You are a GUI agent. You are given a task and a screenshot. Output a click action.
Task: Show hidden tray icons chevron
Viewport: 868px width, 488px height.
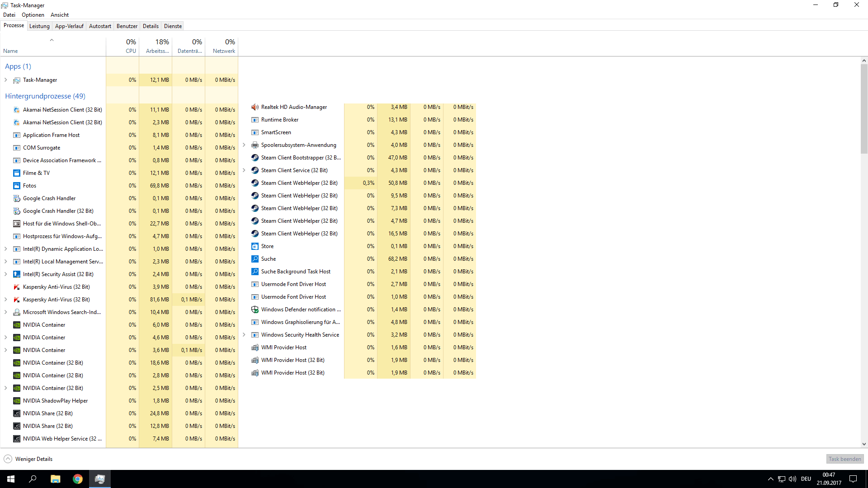pos(770,479)
